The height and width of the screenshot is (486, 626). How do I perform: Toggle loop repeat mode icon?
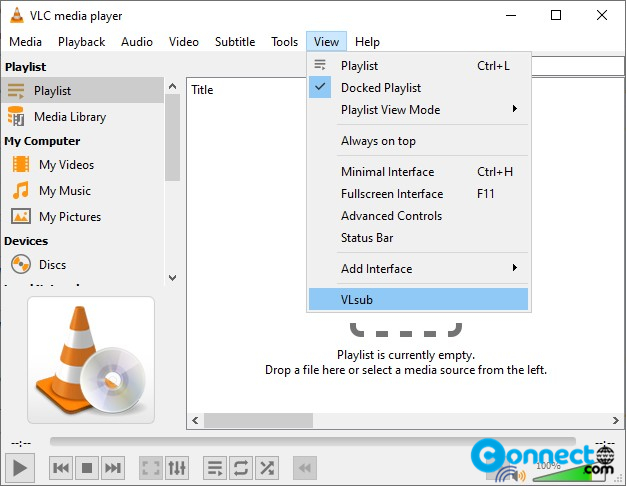coord(241,468)
